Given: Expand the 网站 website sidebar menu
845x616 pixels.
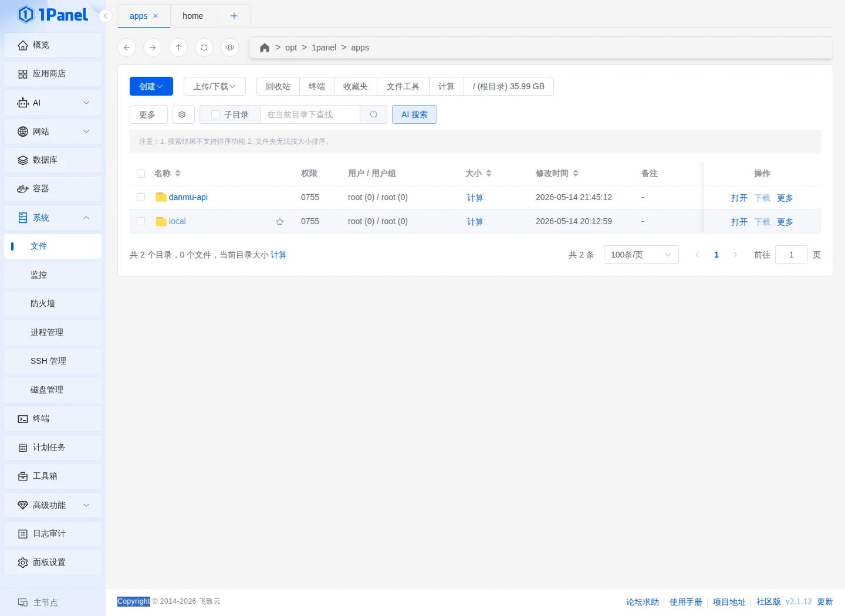Looking at the screenshot, I should click(x=53, y=131).
